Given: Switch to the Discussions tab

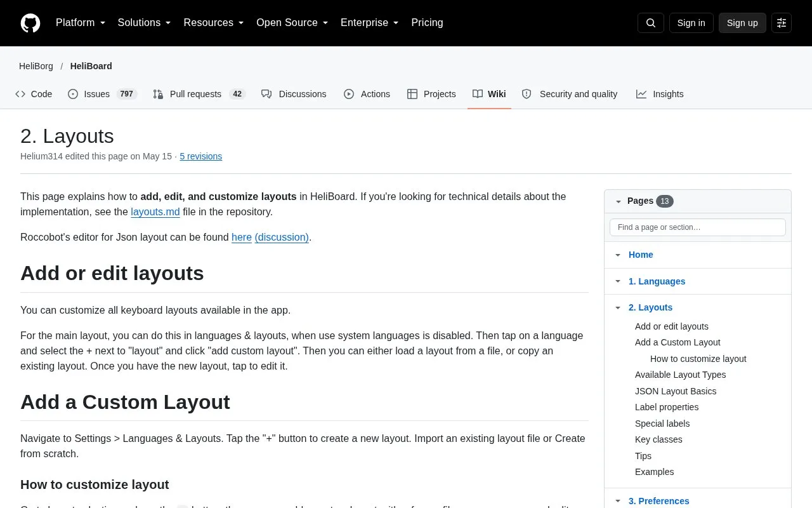Looking at the screenshot, I should coord(294,94).
